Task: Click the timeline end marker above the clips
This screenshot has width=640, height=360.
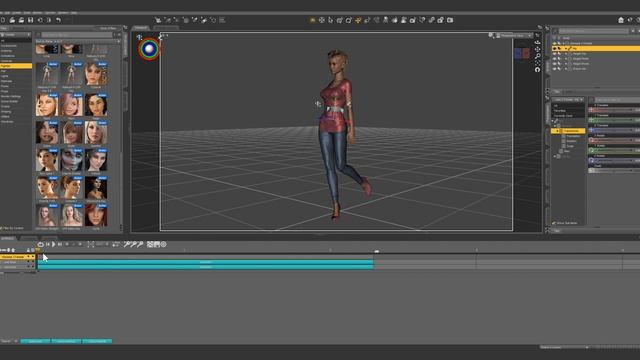Action: [377, 251]
